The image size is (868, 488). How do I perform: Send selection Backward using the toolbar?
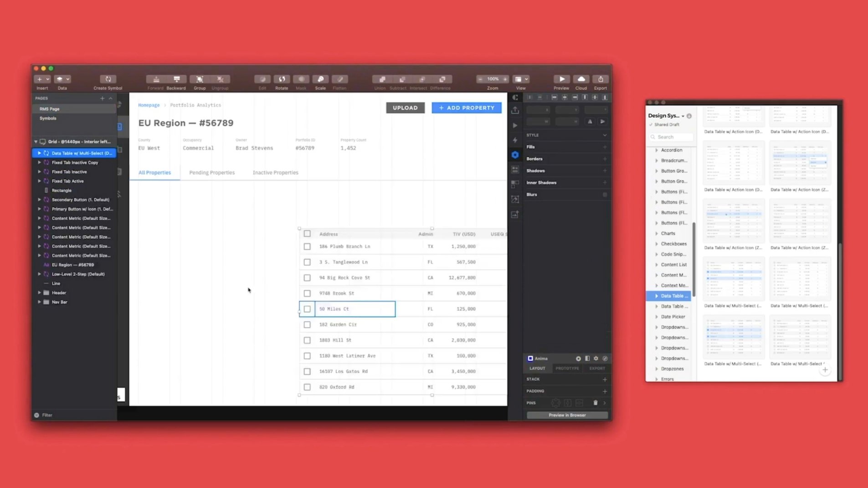pyautogui.click(x=176, y=82)
